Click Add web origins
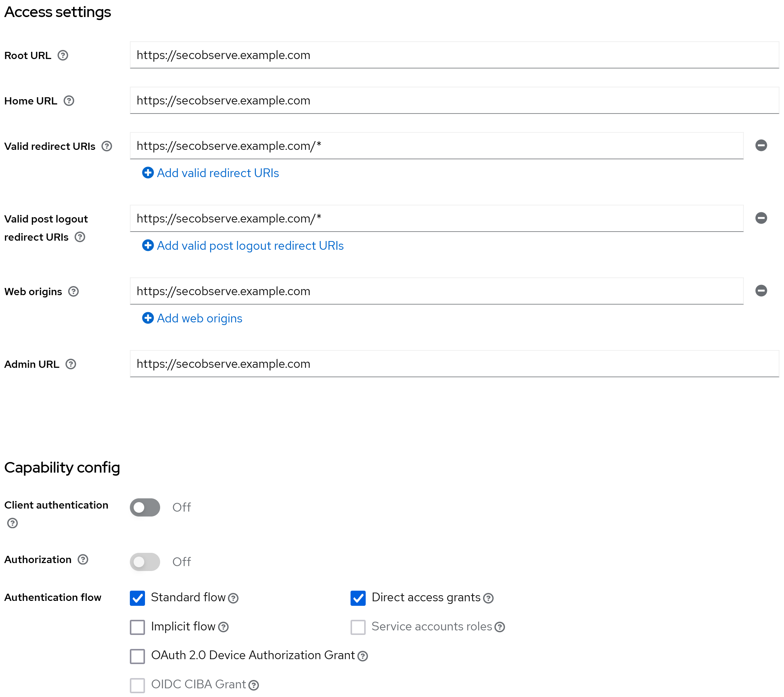This screenshot has width=784, height=697. [192, 318]
